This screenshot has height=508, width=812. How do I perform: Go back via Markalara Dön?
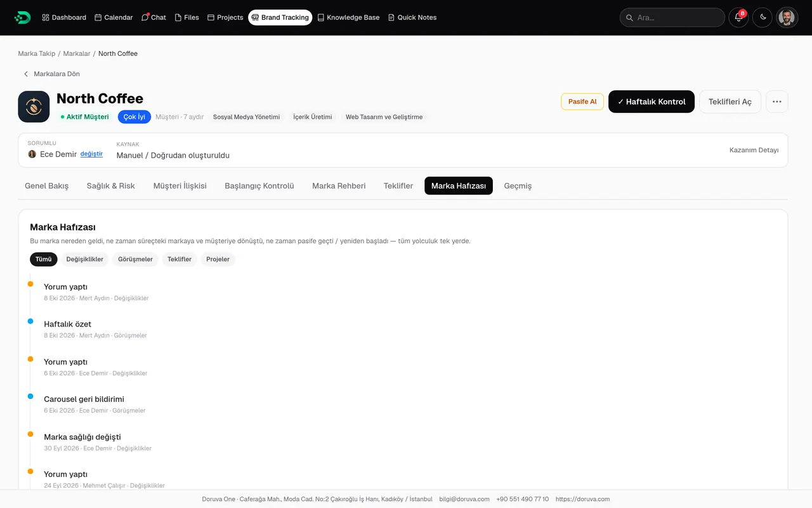point(51,74)
